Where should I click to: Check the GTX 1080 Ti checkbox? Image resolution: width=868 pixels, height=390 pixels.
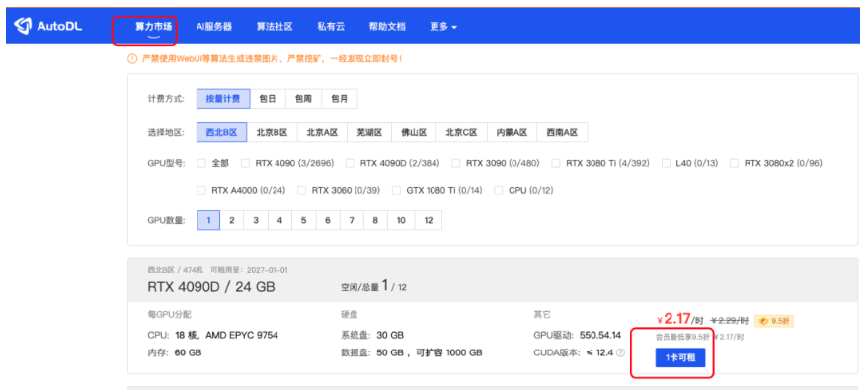pos(396,191)
